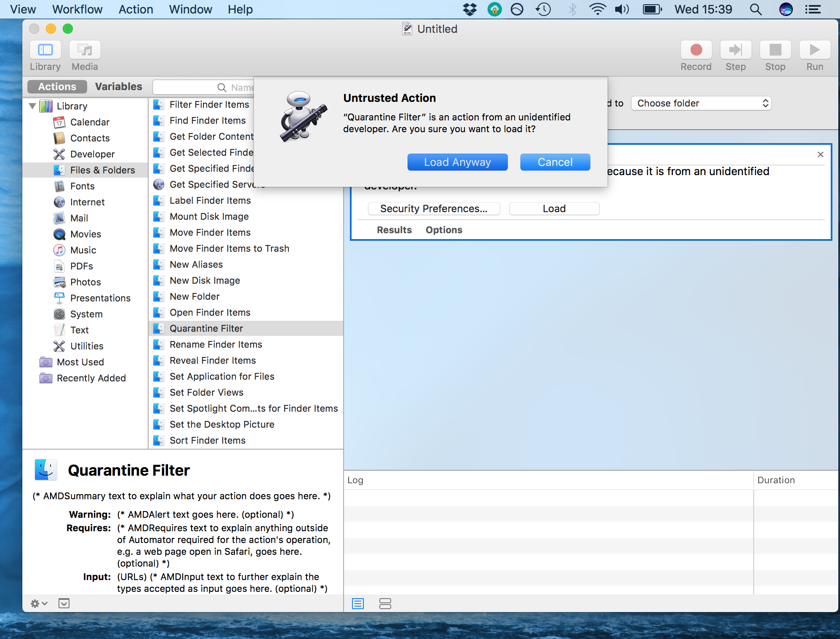840x639 pixels.
Task: Select the Move Finder Items to Trash action
Action: pyautogui.click(x=246, y=248)
